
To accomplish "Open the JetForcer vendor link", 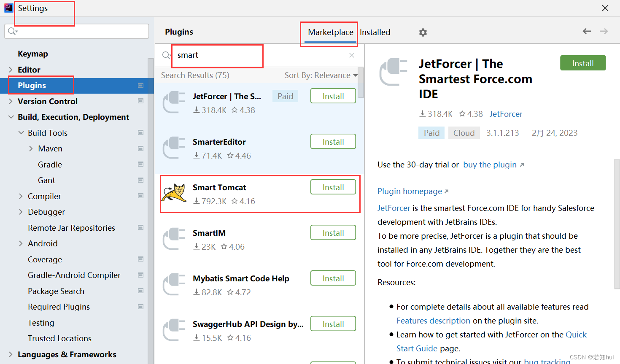I will [506, 114].
